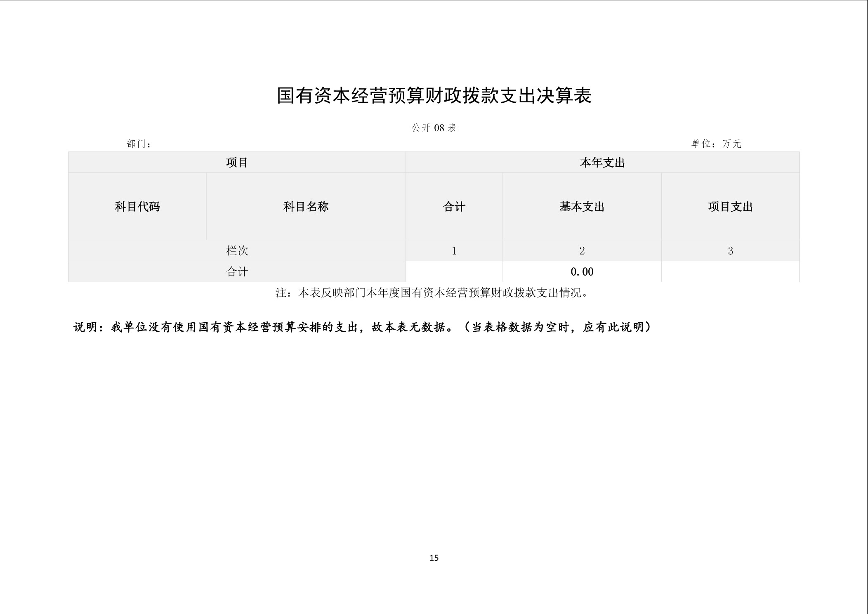Click column number 3 cell
Viewport: 868px width, 614px height.
pos(730,250)
